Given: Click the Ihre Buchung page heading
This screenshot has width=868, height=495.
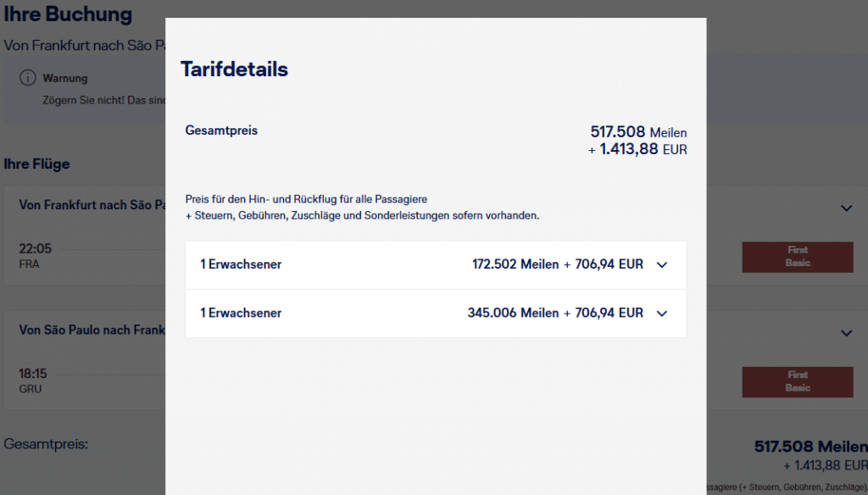Looking at the screenshot, I should click(68, 14).
